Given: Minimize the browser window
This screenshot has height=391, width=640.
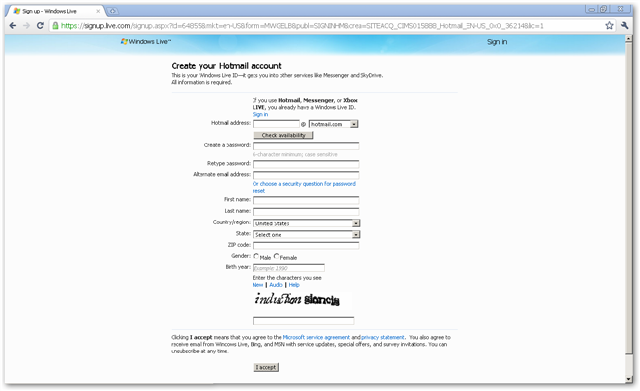Looking at the screenshot, I should pos(591,9).
